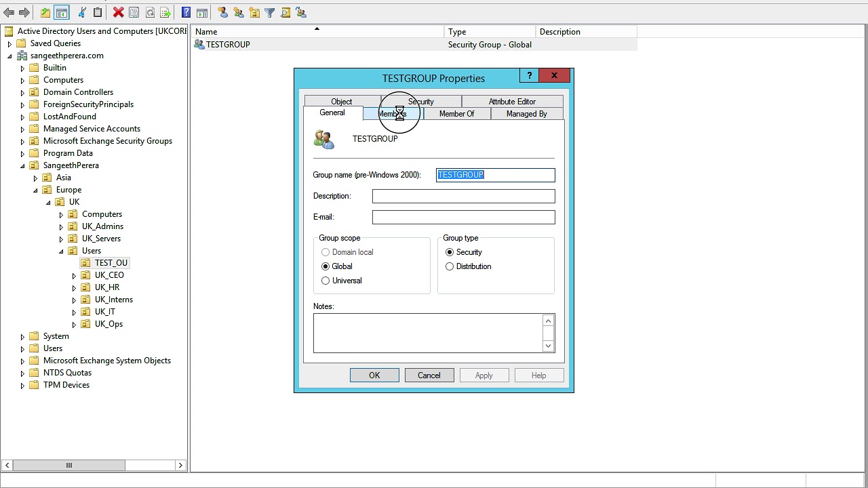Switch to the Member Of tab
Viewport: 868px width, 488px height.
point(456,114)
